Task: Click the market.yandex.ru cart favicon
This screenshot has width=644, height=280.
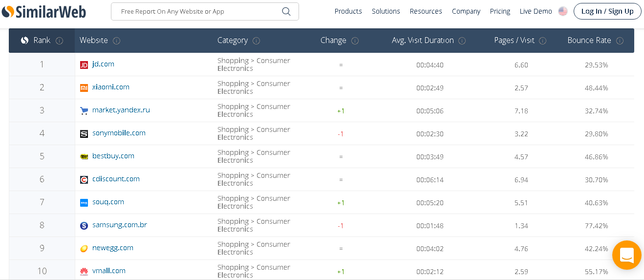Action: click(84, 110)
